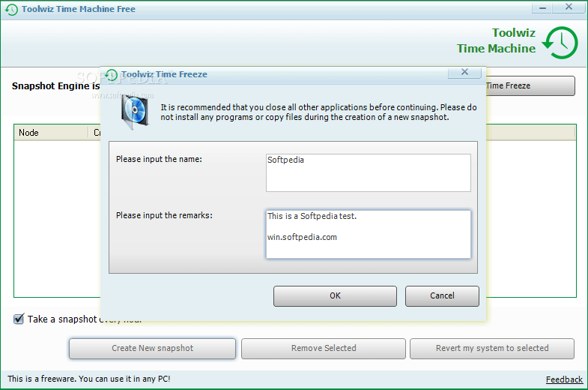Click 'This is a freeware' status text
The height and width of the screenshot is (390, 588).
89,379
